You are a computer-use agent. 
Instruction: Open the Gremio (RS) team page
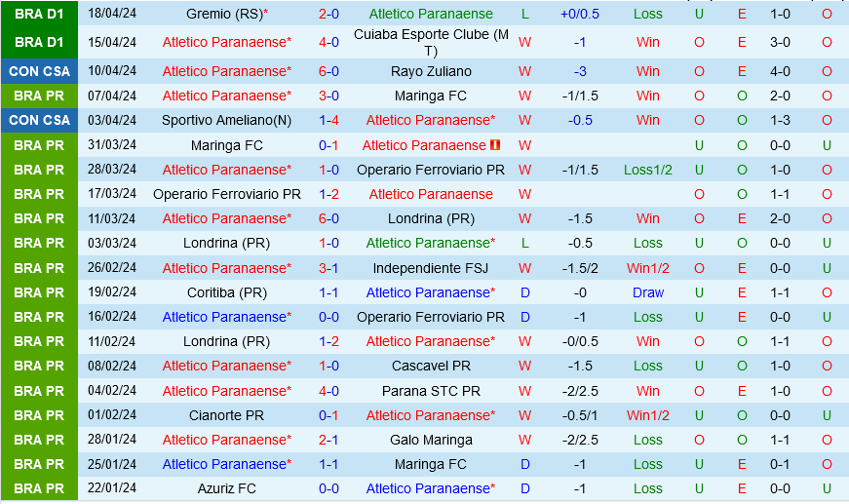[x=222, y=15]
